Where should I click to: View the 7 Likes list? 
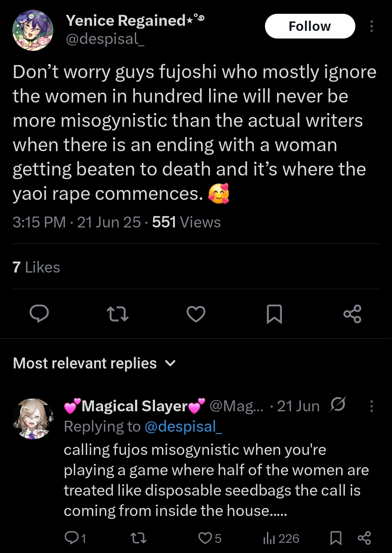(x=36, y=267)
